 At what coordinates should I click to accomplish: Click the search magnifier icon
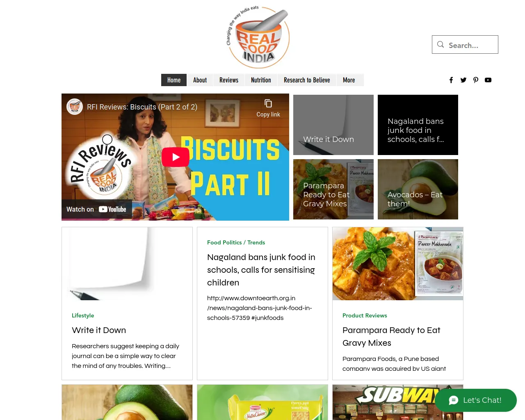[x=441, y=44]
